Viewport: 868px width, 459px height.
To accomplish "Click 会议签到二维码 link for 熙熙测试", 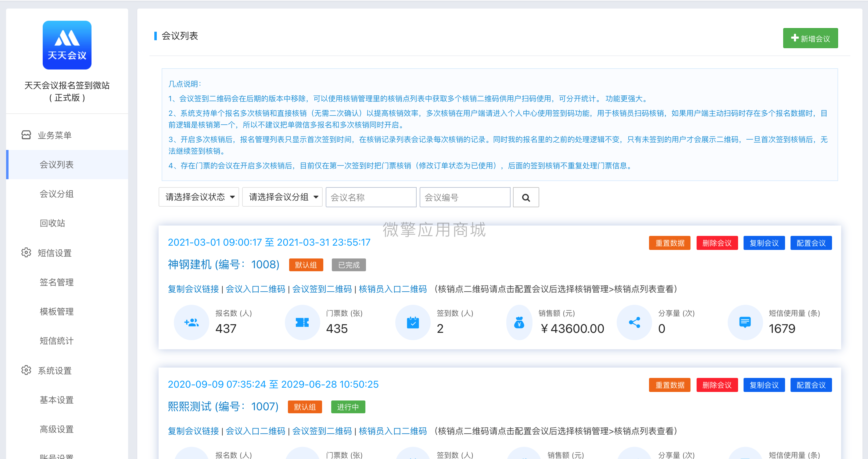I will click(322, 431).
